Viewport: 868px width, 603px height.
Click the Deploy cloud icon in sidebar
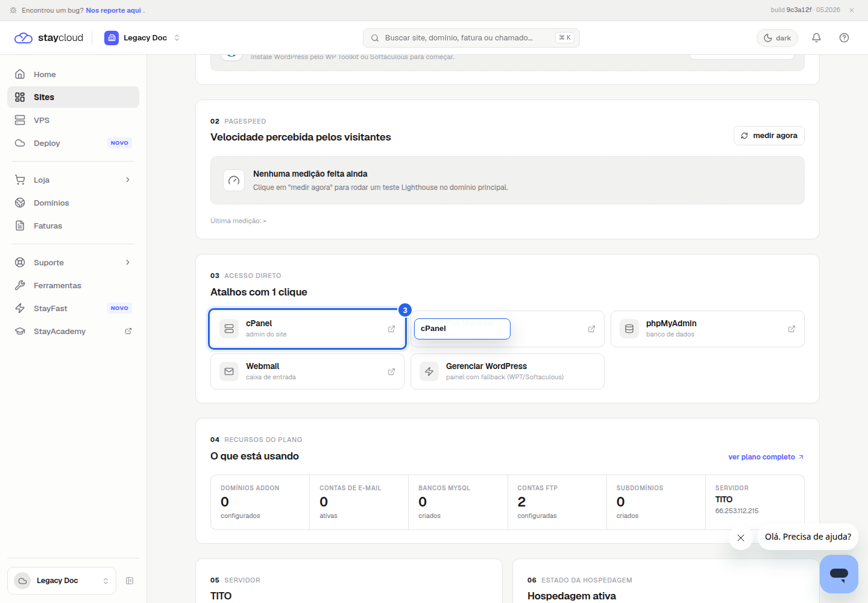click(x=20, y=143)
